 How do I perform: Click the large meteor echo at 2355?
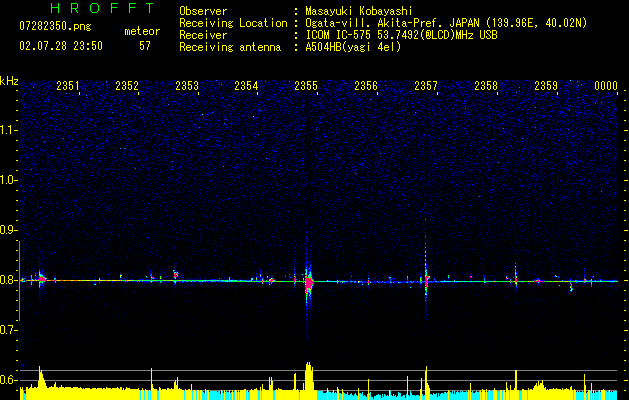309,282
